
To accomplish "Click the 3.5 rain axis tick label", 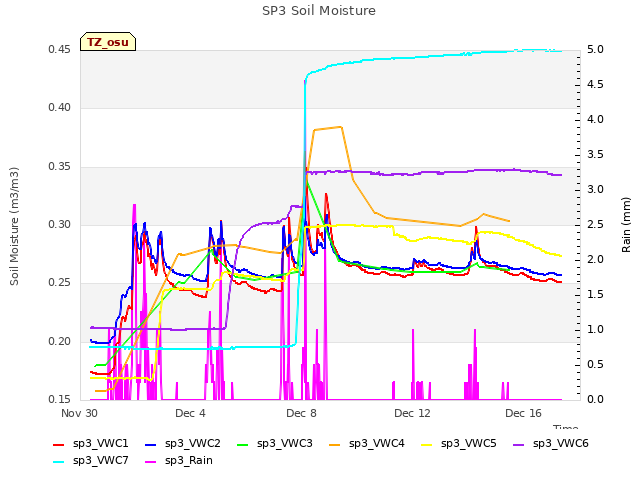I will click(x=595, y=155).
